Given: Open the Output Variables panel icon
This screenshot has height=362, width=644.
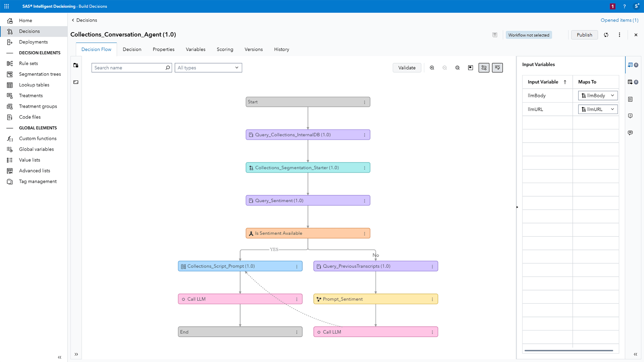Looking at the screenshot, I should click(x=630, y=82).
